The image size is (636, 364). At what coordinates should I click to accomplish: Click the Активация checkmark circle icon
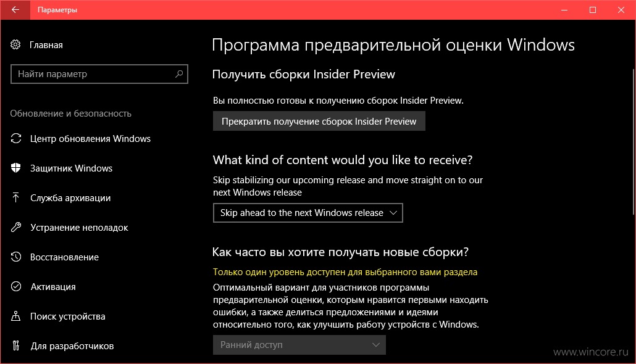pyautogui.click(x=16, y=287)
